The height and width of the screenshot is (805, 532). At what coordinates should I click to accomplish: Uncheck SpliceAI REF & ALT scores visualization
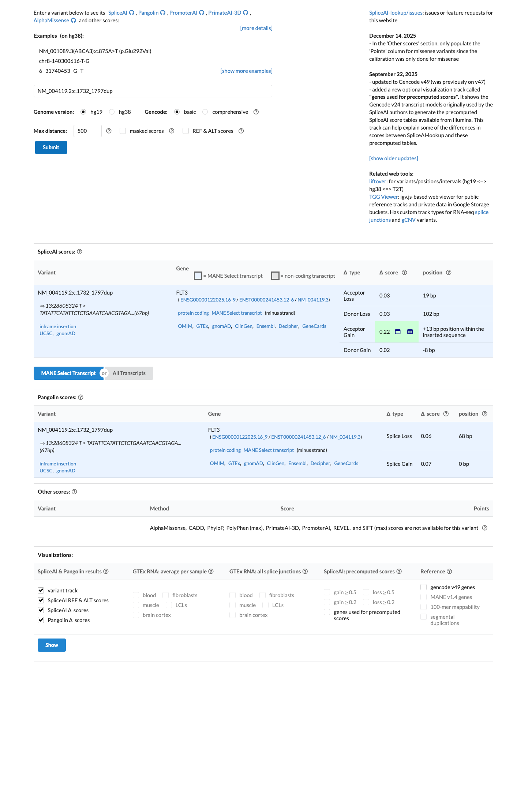tap(41, 600)
